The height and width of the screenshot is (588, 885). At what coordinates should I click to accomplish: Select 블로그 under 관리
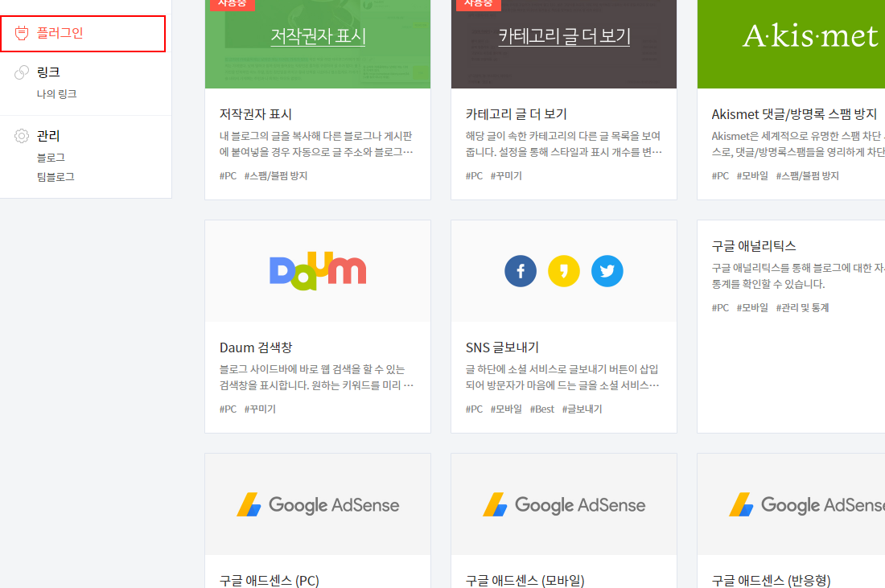click(x=51, y=158)
